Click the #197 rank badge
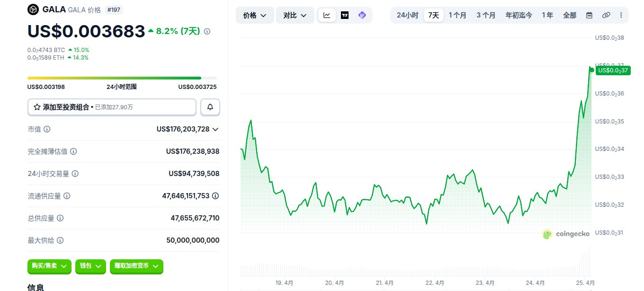This screenshot has height=291, width=644. (x=113, y=9)
